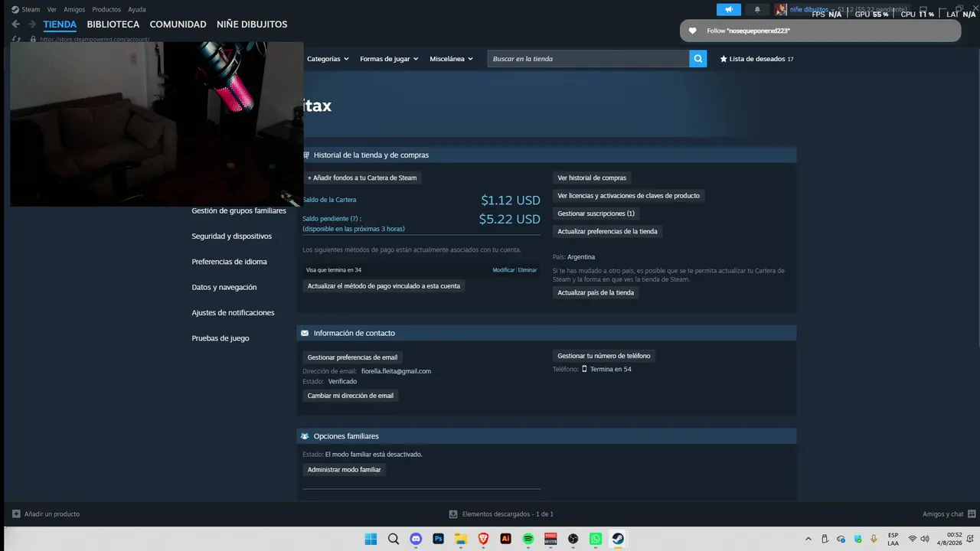
Task: Click the Steam logo in the menu bar
Action: coord(15,10)
